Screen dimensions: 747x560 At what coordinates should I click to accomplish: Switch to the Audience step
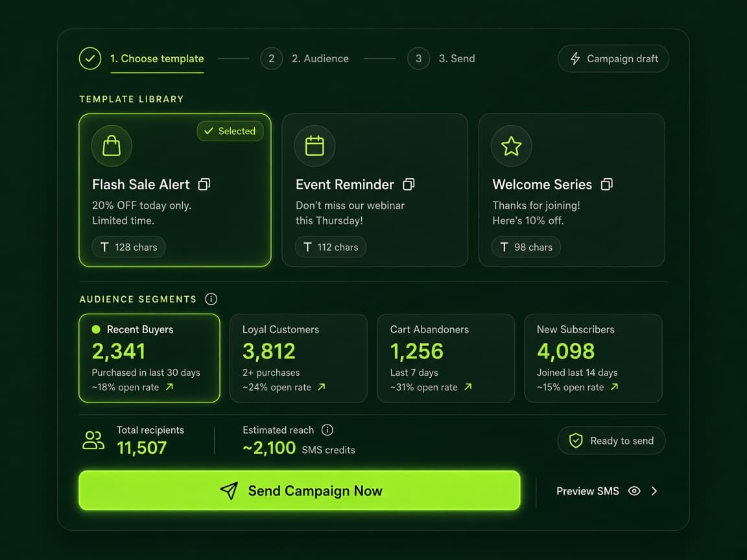click(x=320, y=58)
